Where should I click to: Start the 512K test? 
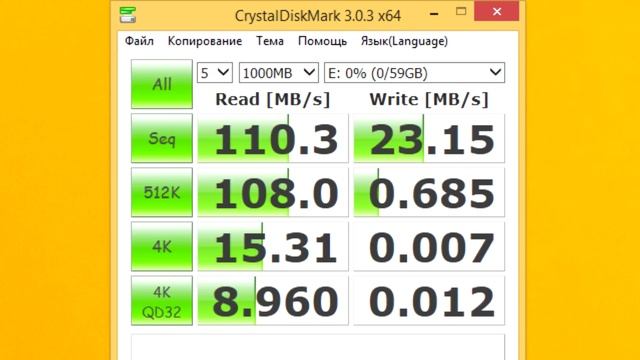[x=162, y=192]
